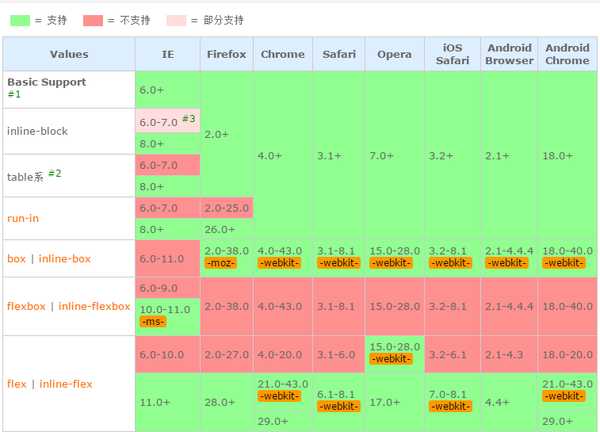Click the Opera column header
Screen dimensions: 600x432
coord(395,54)
